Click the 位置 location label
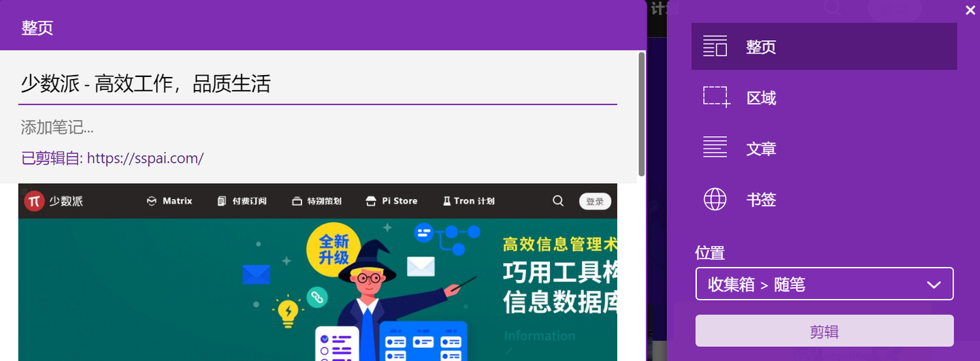Screen dimensions: 980x361 tap(710, 253)
